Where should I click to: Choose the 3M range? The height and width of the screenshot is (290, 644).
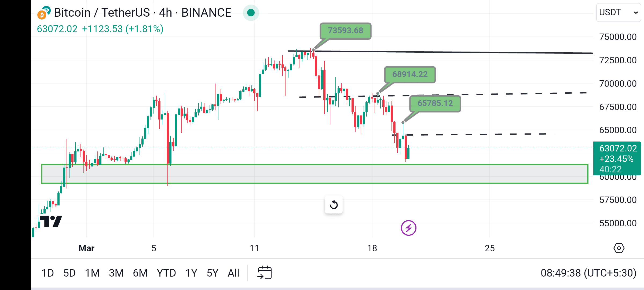tap(116, 273)
